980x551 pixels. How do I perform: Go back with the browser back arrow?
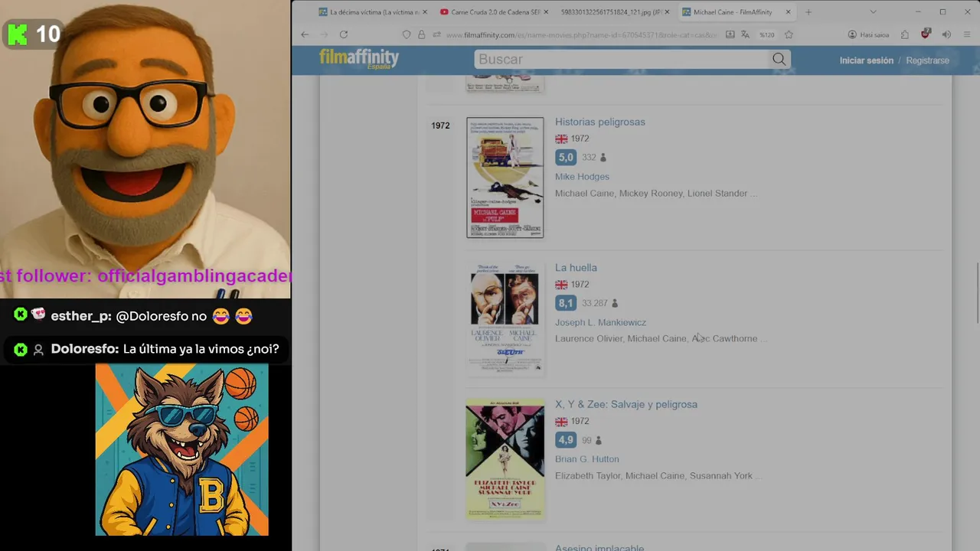305,34
